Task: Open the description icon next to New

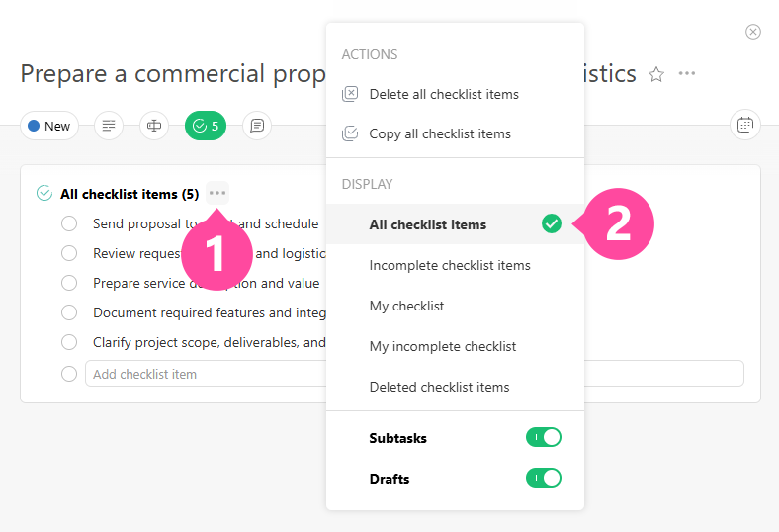Action: coord(109,126)
